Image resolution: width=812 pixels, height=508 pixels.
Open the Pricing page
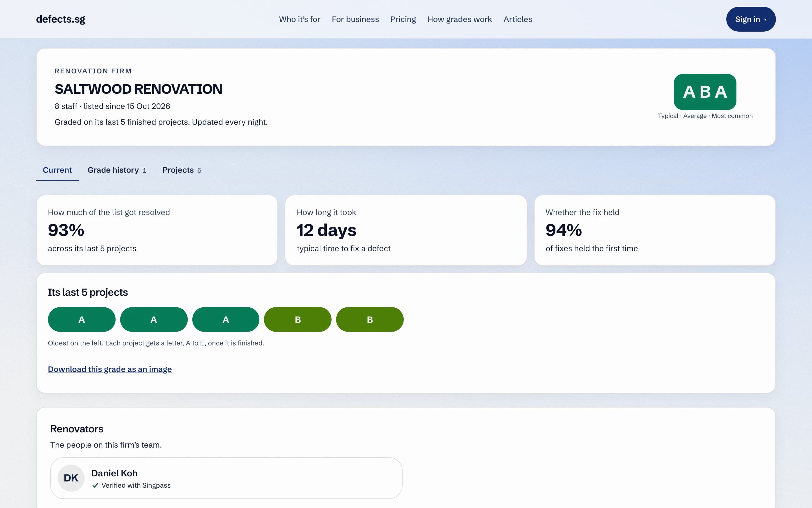(403, 19)
